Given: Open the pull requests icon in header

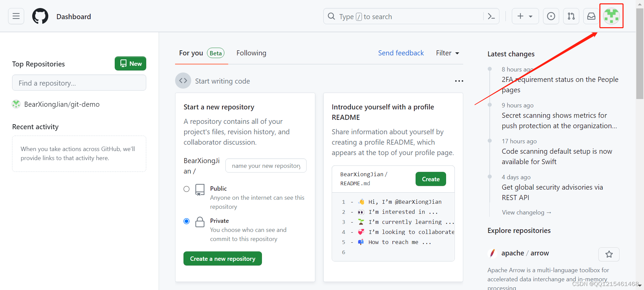Looking at the screenshot, I should pos(571,16).
